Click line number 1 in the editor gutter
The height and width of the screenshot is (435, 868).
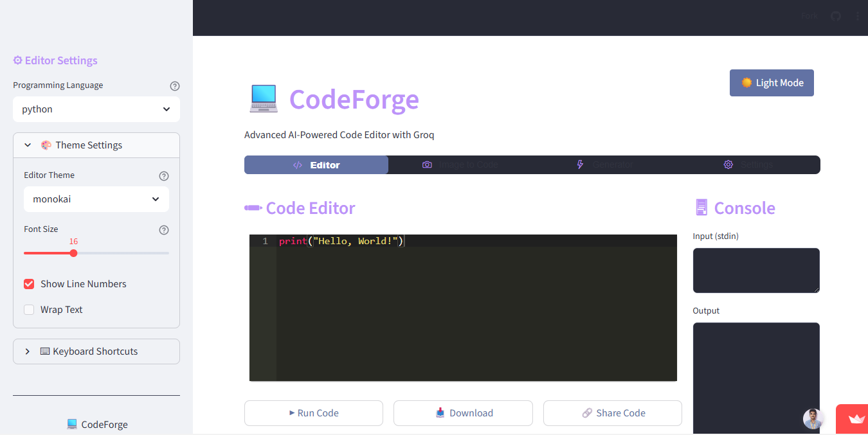click(265, 241)
